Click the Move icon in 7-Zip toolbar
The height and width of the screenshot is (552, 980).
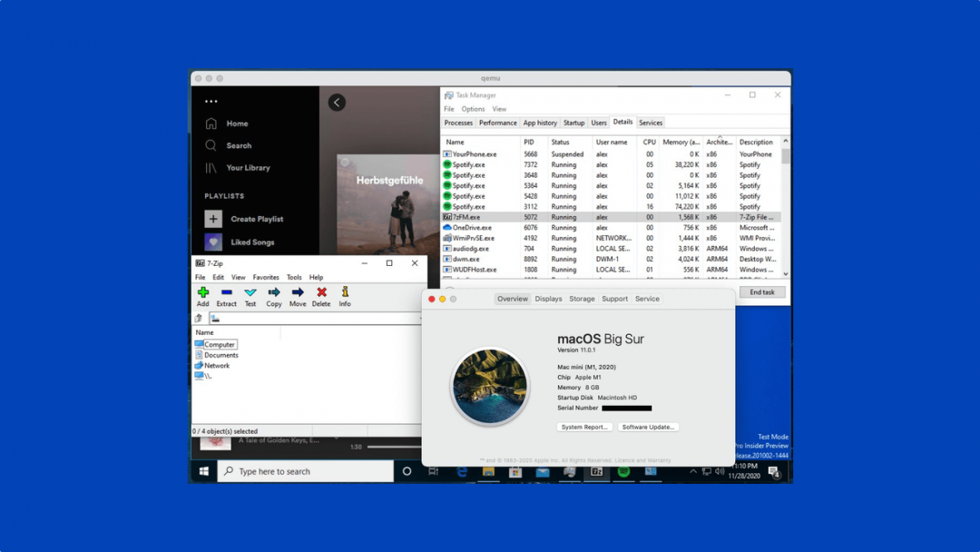click(x=298, y=292)
